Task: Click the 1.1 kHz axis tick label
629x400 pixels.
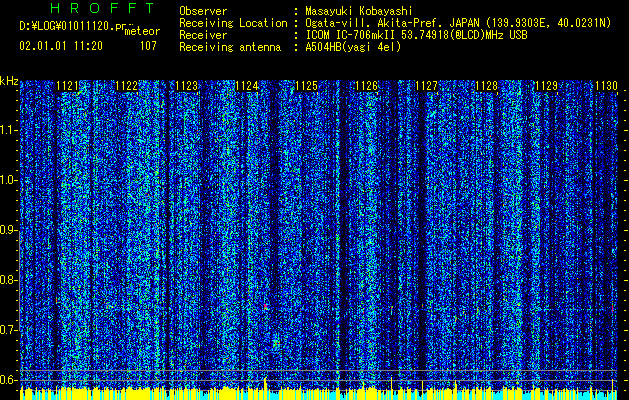Action: tap(8, 130)
